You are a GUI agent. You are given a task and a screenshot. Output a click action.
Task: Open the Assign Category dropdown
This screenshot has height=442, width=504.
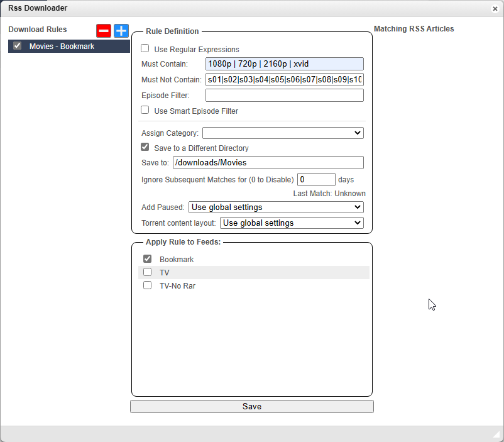click(283, 133)
